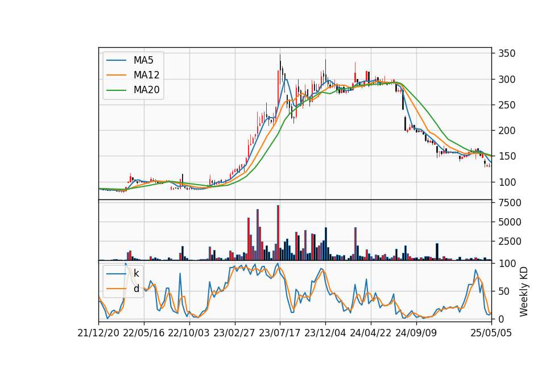Click the price axis label 250
The height and width of the screenshot is (392, 546).
coord(507,105)
